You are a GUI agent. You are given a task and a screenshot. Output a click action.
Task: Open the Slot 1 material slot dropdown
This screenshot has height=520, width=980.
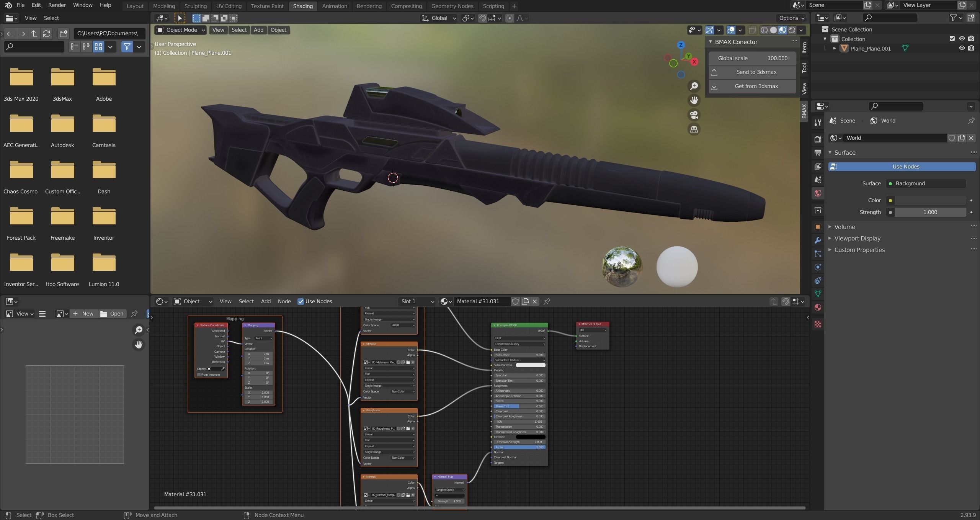click(417, 301)
